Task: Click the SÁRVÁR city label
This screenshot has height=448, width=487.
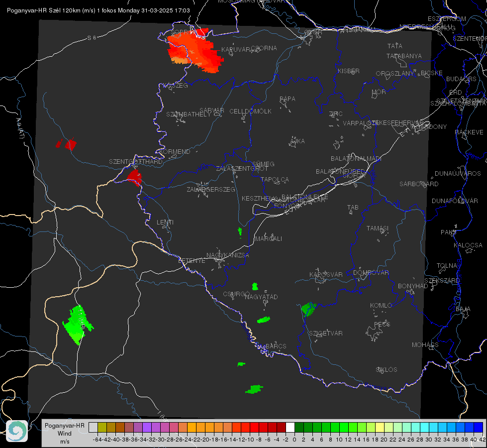Action: 212,111
